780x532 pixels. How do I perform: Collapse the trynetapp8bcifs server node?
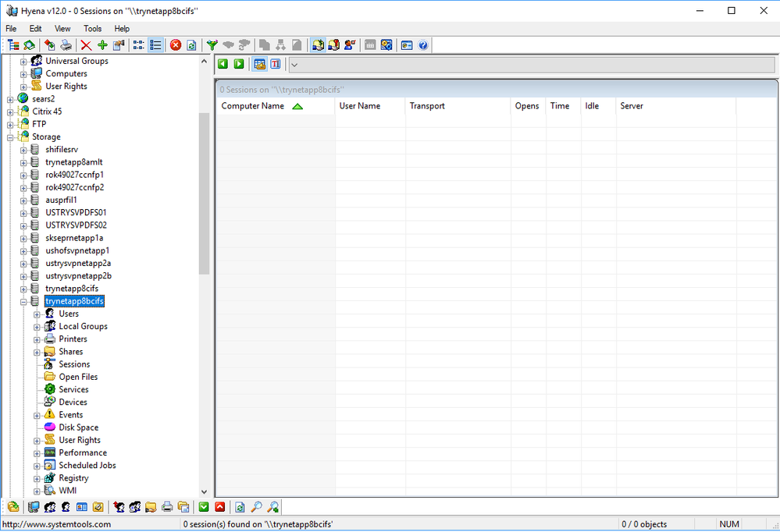click(23, 301)
